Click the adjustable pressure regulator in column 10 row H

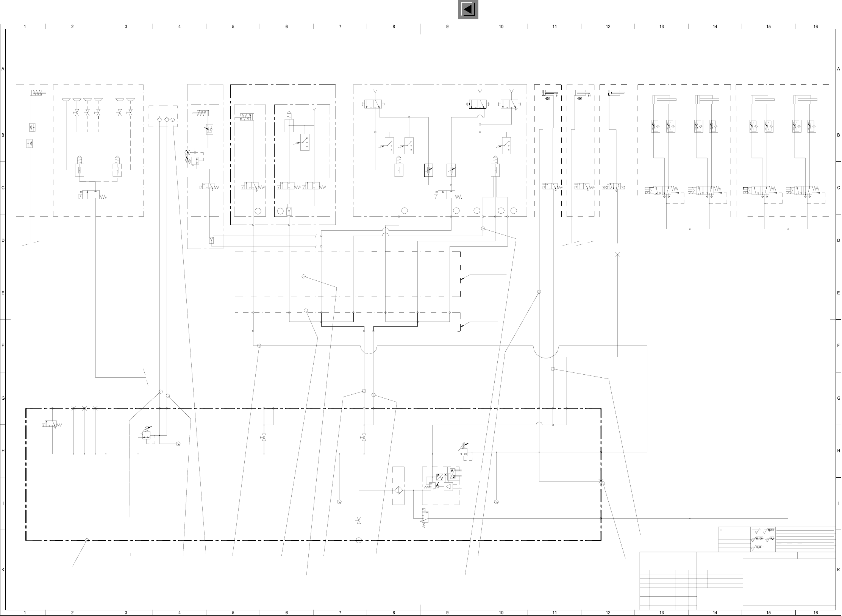click(x=464, y=451)
